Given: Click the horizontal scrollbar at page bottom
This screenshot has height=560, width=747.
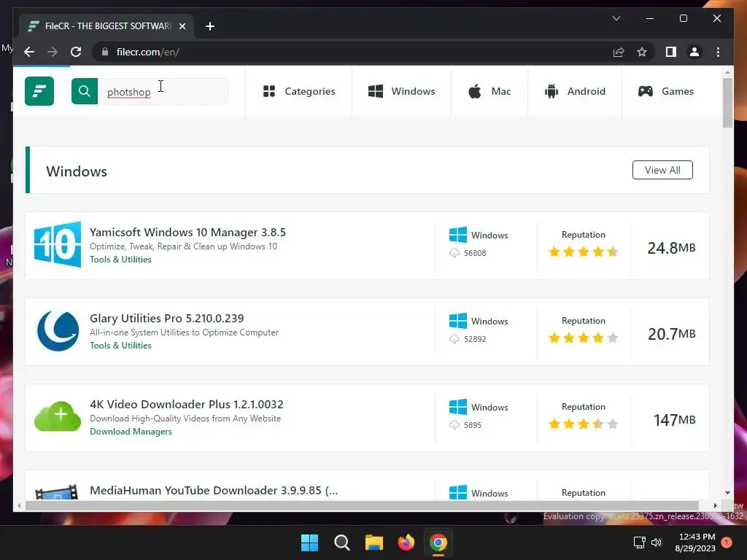Looking at the screenshot, I should click(362, 505).
